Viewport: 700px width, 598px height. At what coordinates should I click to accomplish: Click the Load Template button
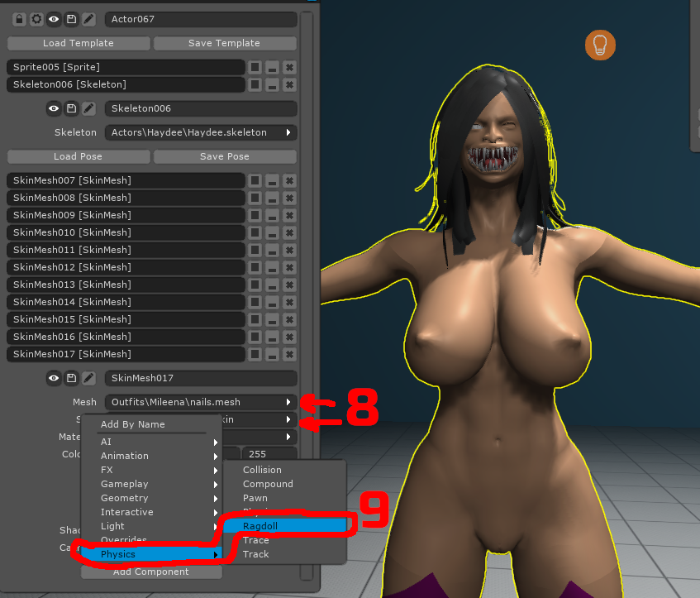point(79,43)
